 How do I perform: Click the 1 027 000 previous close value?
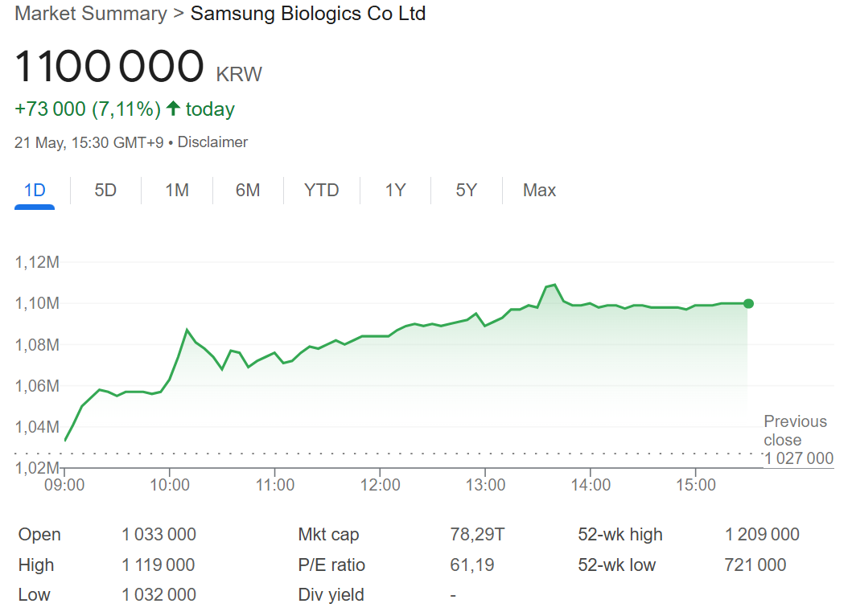pyautogui.click(x=799, y=458)
